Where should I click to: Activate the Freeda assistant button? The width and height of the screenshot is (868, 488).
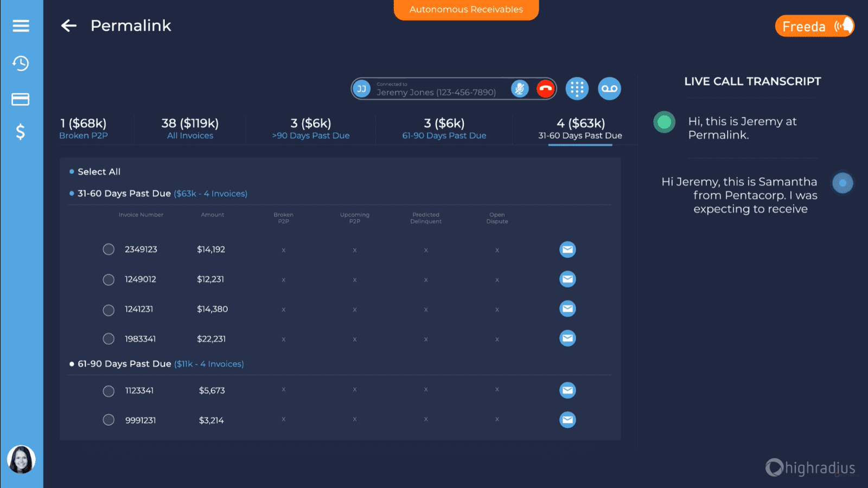[x=815, y=26]
